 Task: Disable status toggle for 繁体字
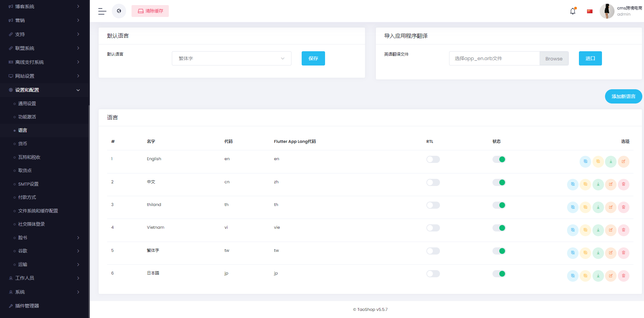(x=499, y=251)
